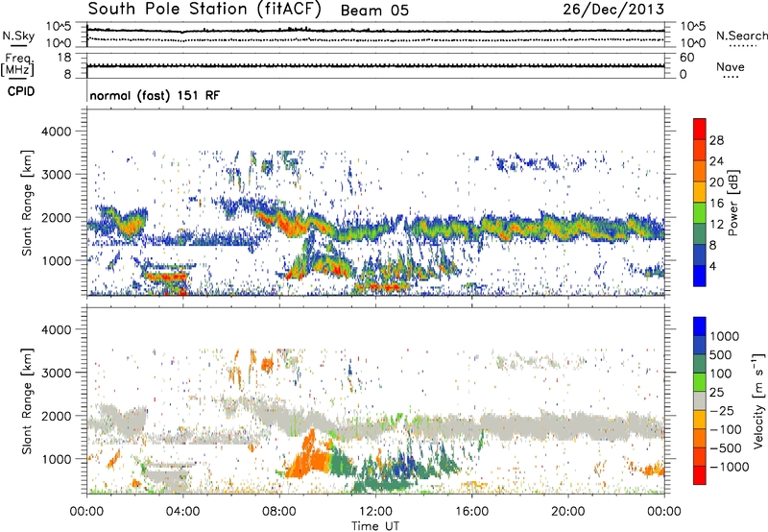Pick the dark blue swatch between 4 and 8 dB
This screenshot has height=532, width=768.
coord(700,254)
